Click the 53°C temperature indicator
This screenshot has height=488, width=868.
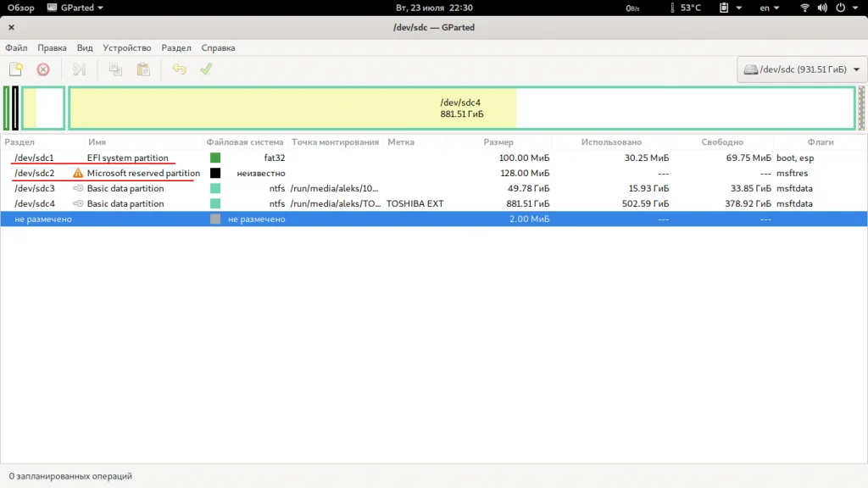685,8
